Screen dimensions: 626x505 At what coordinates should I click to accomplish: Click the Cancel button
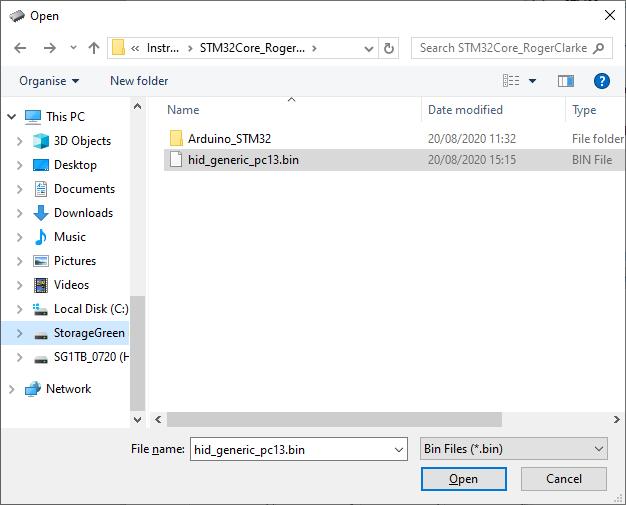[564, 479]
